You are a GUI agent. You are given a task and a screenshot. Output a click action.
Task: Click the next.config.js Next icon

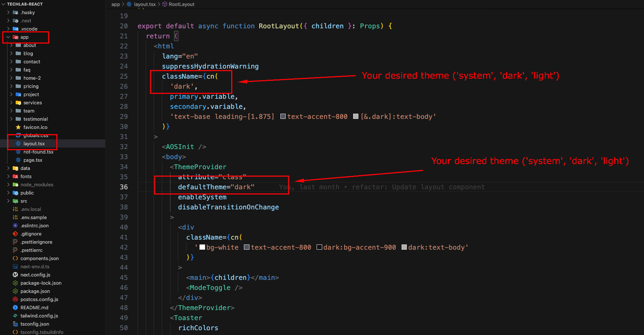point(15,275)
